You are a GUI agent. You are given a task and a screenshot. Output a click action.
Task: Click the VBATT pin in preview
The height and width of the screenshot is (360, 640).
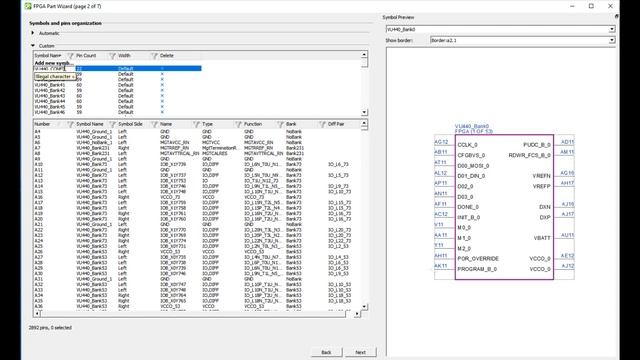coord(542,238)
